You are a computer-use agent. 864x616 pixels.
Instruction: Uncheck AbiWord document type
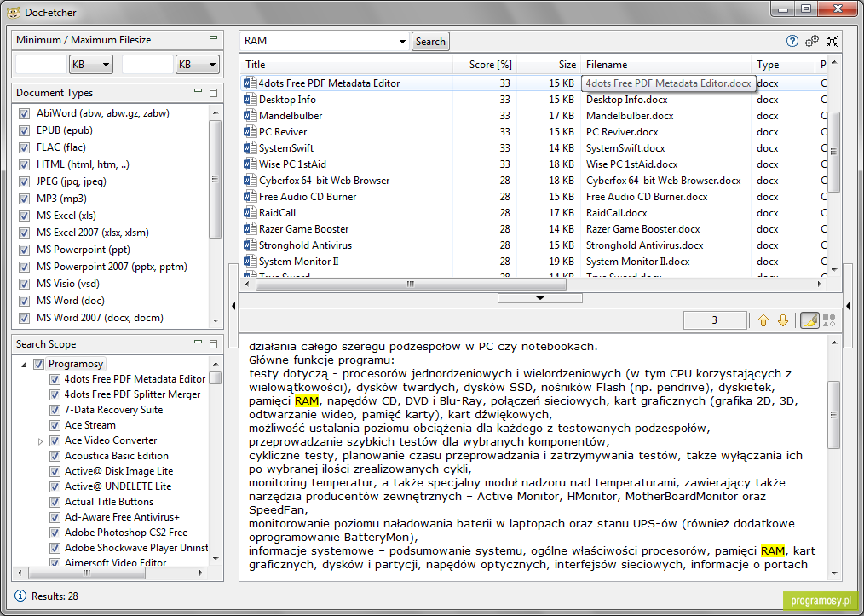(x=24, y=113)
